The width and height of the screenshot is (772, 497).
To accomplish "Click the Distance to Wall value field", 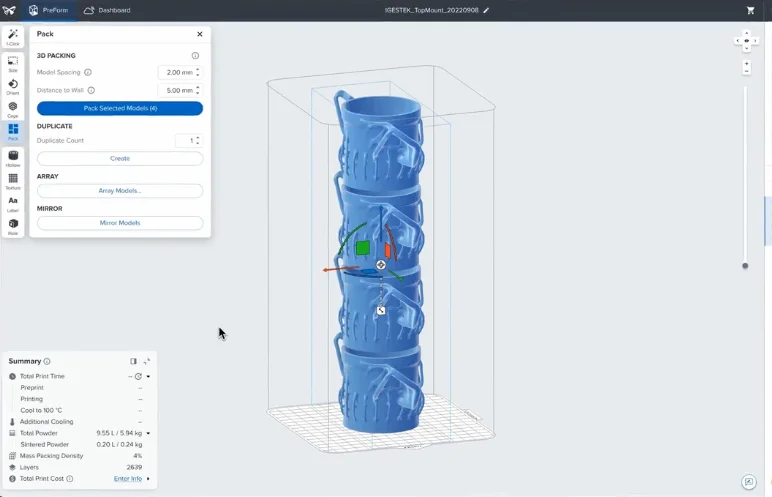I will tap(180, 90).
